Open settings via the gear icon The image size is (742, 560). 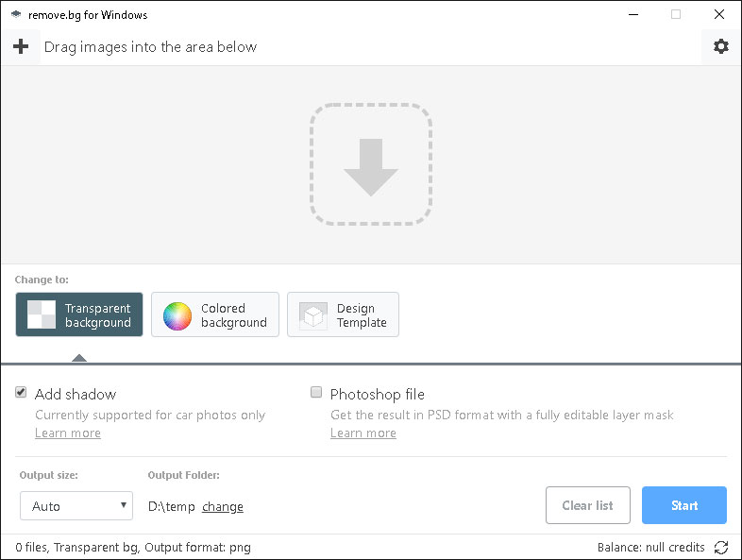point(720,46)
